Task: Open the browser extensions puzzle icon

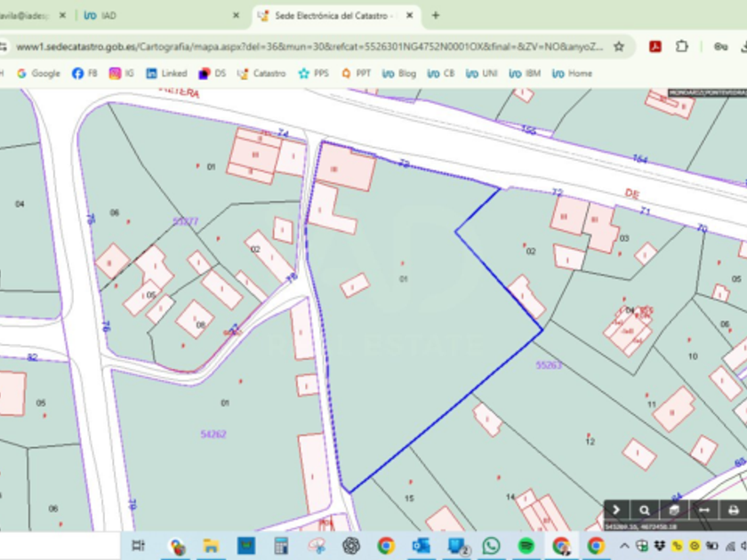Action: pyautogui.click(x=682, y=46)
